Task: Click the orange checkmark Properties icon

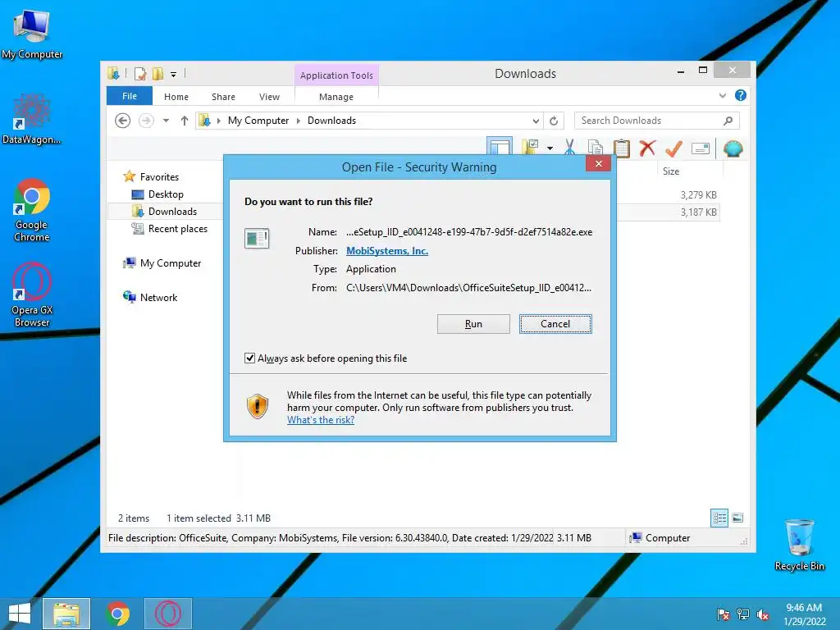Action: click(x=673, y=148)
